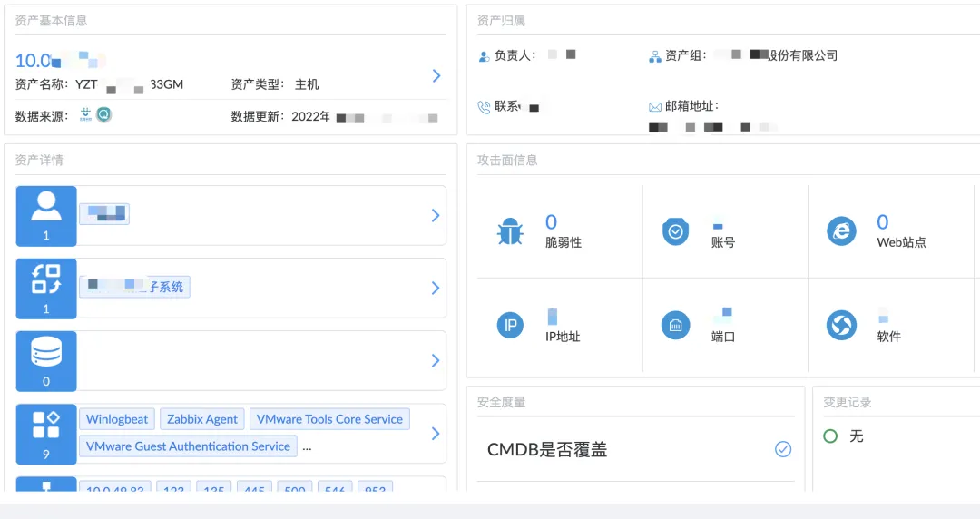Open the database tile icon
The height and width of the screenshot is (519, 980).
coord(46,361)
